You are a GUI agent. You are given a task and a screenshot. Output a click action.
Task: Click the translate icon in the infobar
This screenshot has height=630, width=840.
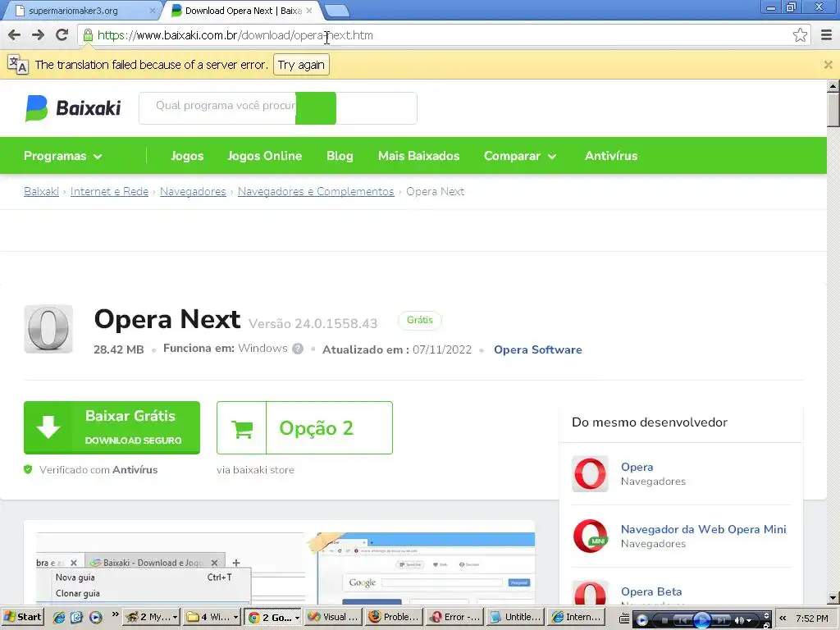tap(18, 65)
